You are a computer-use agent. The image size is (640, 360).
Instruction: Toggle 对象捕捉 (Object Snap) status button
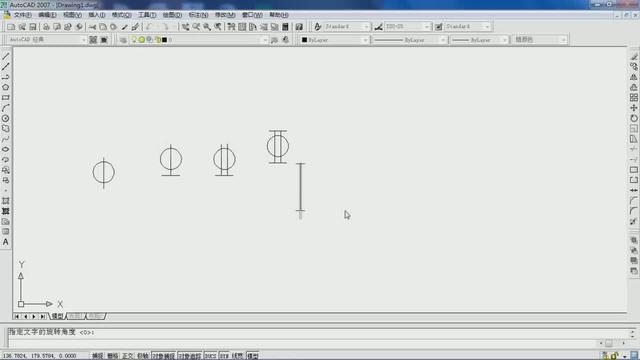pos(164,356)
